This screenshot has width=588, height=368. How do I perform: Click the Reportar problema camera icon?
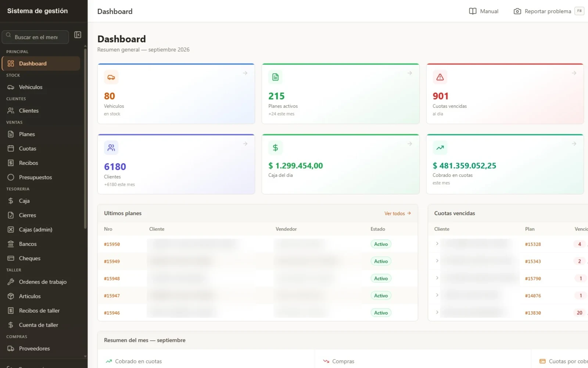517,11
